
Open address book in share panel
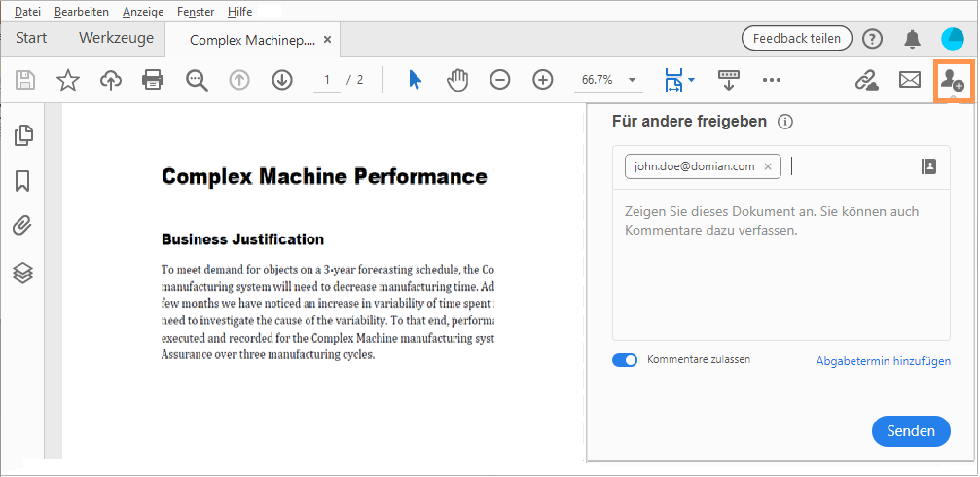[x=928, y=166]
